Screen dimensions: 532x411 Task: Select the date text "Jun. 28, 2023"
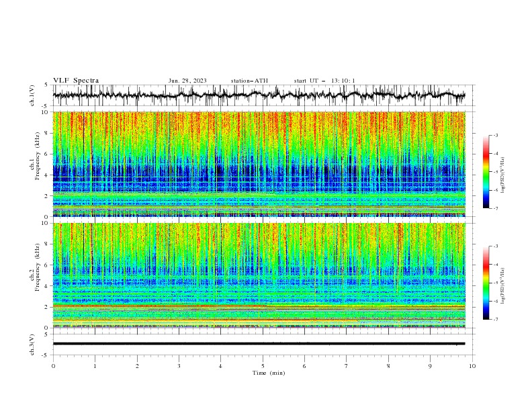pos(187,81)
